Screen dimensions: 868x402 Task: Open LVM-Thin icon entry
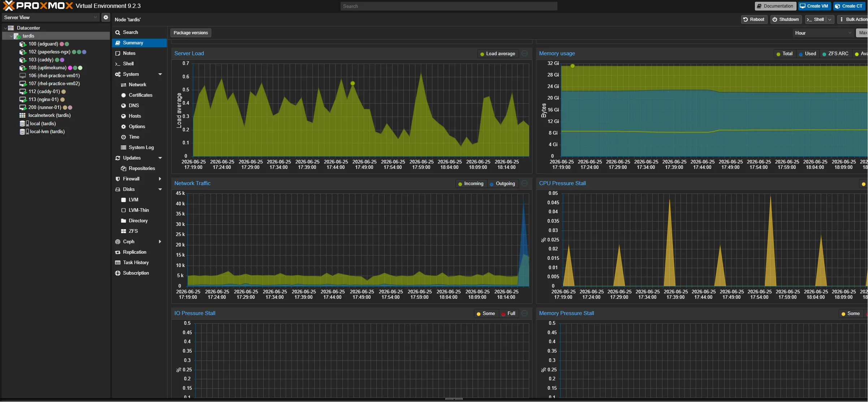click(124, 210)
